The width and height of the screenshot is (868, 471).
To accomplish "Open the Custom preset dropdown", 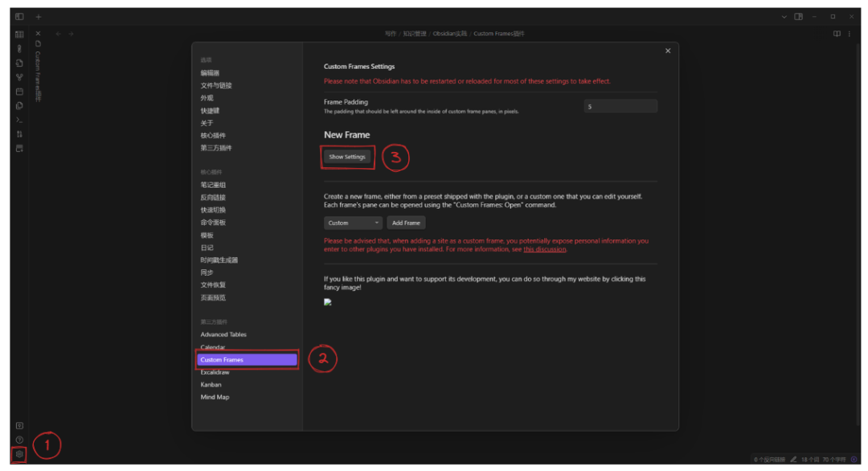I will point(353,223).
